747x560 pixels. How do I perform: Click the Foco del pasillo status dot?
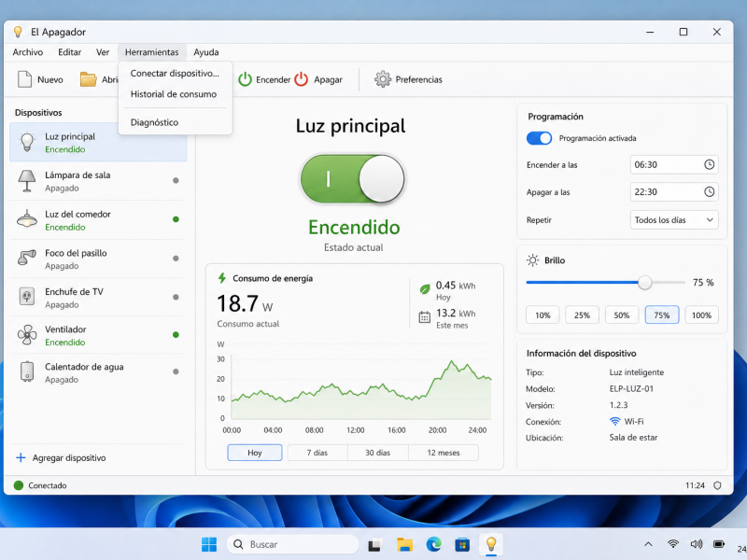point(176,259)
